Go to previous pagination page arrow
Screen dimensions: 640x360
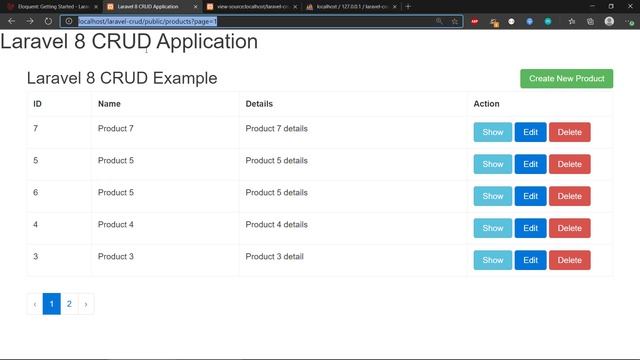point(35,304)
